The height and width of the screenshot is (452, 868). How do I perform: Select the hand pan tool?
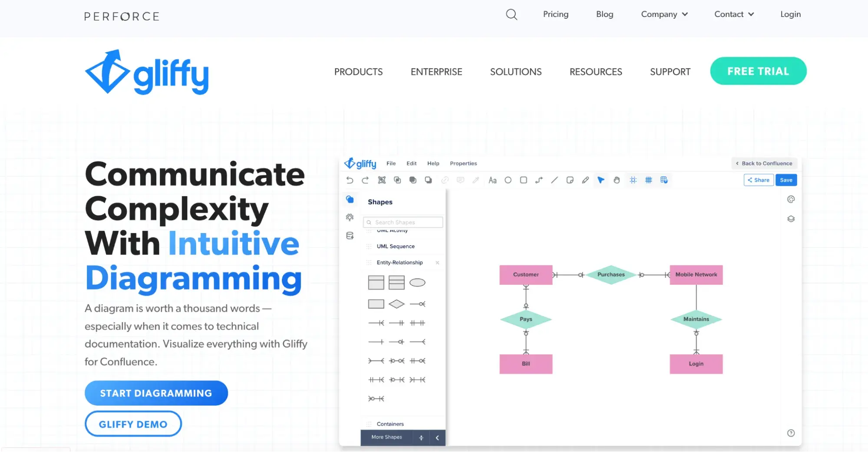click(617, 180)
